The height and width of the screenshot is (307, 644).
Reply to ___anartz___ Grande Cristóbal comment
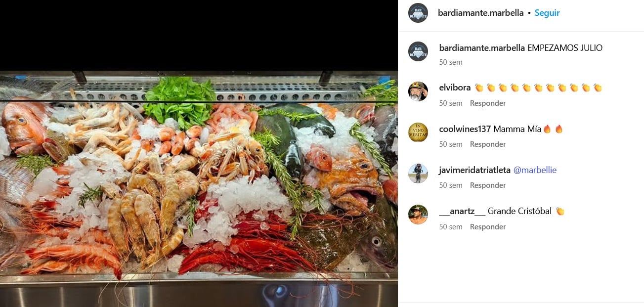[488, 227]
